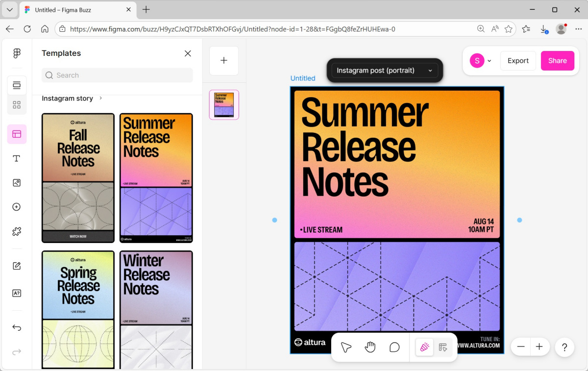Viewport: 588px width, 371px height.
Task: Open the image insert tool in sidebar
Action: [x=17, y=183]
